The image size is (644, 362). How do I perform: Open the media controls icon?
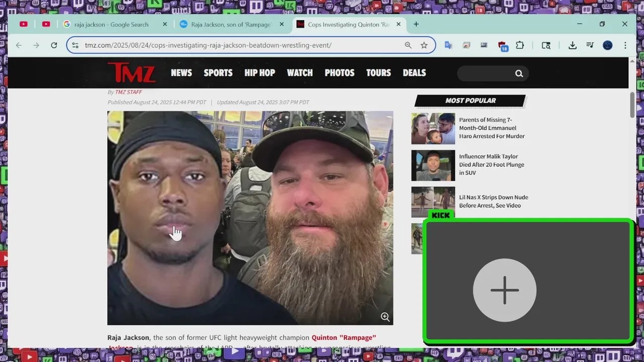coord(590,45)
